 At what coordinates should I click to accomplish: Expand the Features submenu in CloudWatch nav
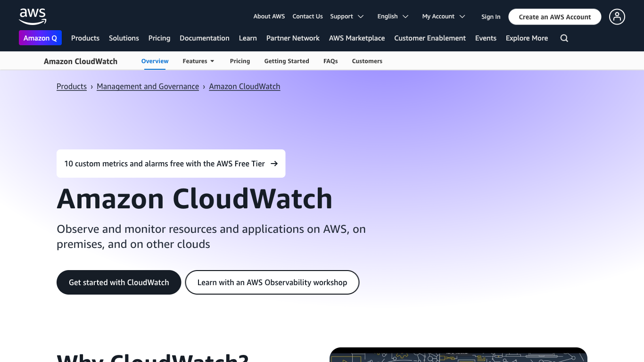pyautogui.click(x=198, y=61)
